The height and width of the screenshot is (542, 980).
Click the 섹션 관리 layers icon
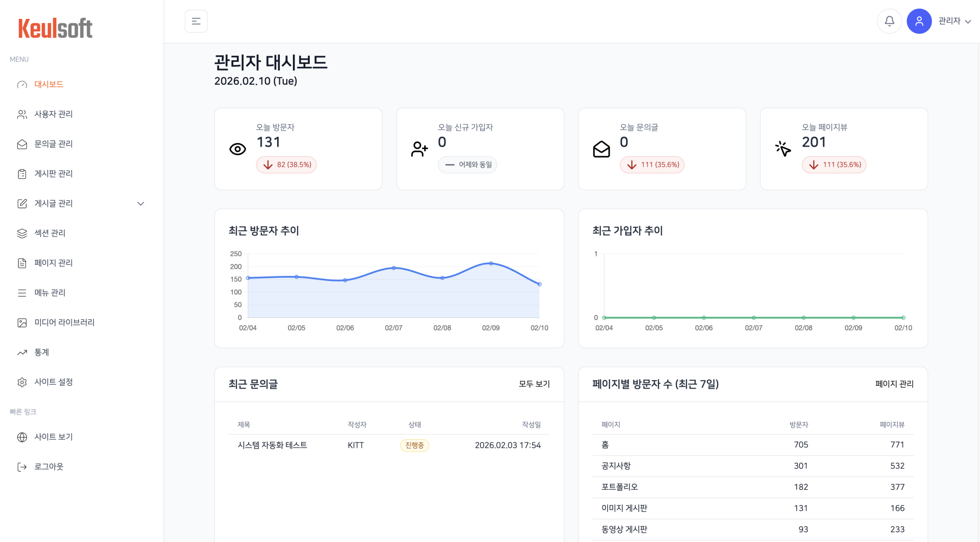point(22,233)
